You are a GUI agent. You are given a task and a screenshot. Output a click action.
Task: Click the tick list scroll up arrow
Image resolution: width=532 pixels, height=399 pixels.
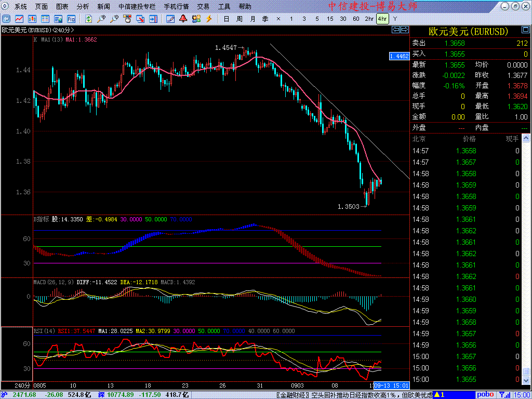click(x=526, y=138)
